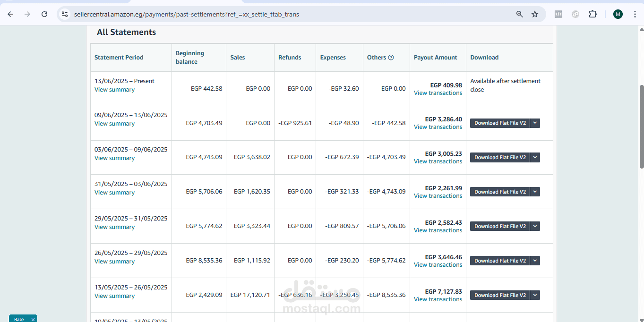Screen dimensions: 644x322
Task: Expand download options for 31/05/2025 – 03/06/2025
Action: click(x=535, y=192)
